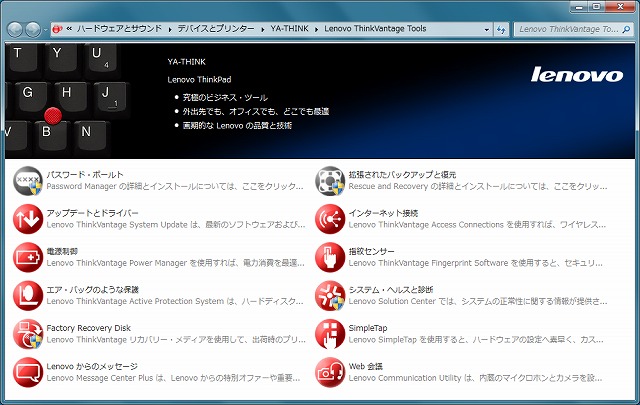Screen dimensions: 640x405
Task: Go back with the Back arrow
Action: point(15,29)
